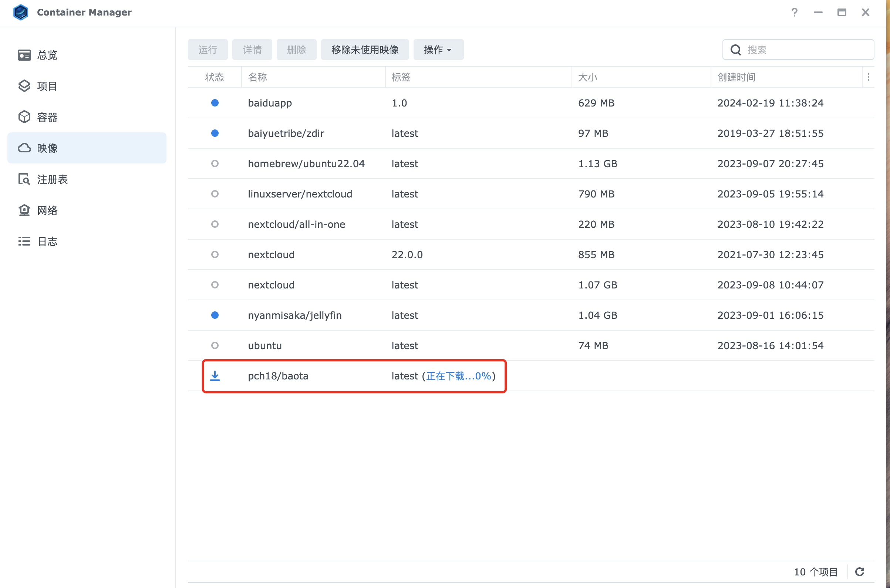The height and width of the screenshot is (588, 890).
Task: Go to the 项目 projects section
Action: 87,86
